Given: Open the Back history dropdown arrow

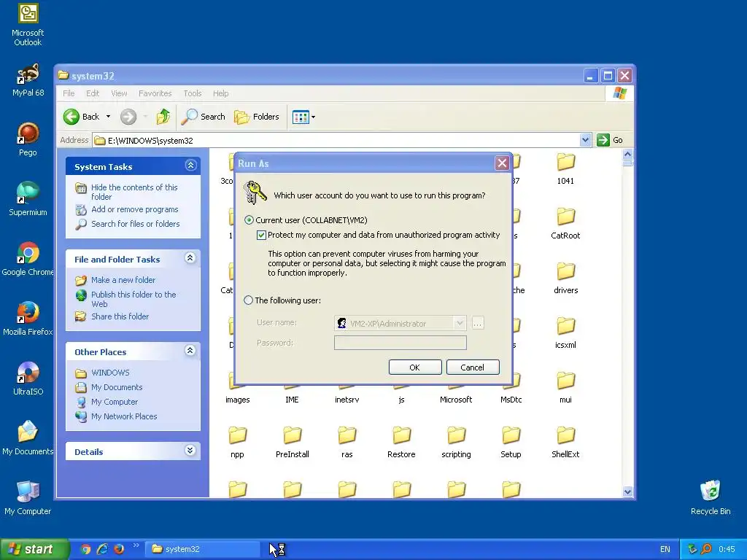Looking at the screenshot, I should [108, 117].
